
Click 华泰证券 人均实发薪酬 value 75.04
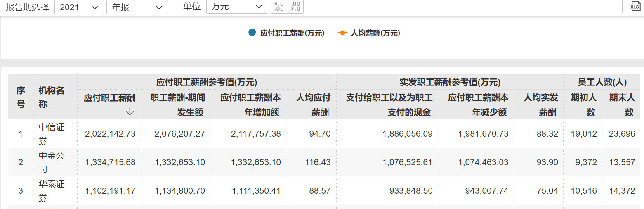[x=547, y=191]
